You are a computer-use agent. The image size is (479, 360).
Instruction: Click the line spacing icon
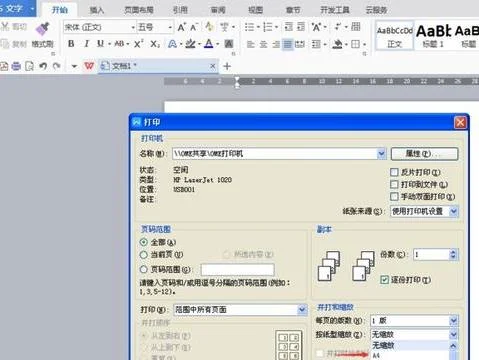[316, 44]
